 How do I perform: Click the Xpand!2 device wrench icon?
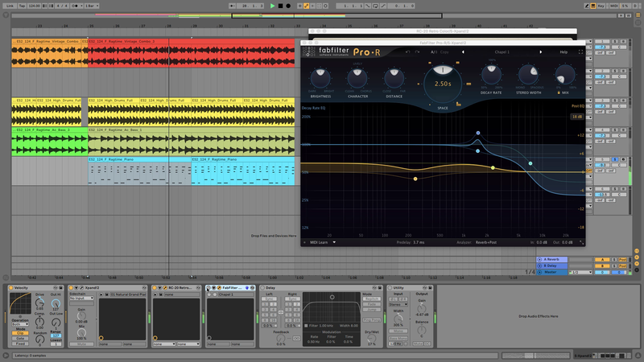point(82,288)
